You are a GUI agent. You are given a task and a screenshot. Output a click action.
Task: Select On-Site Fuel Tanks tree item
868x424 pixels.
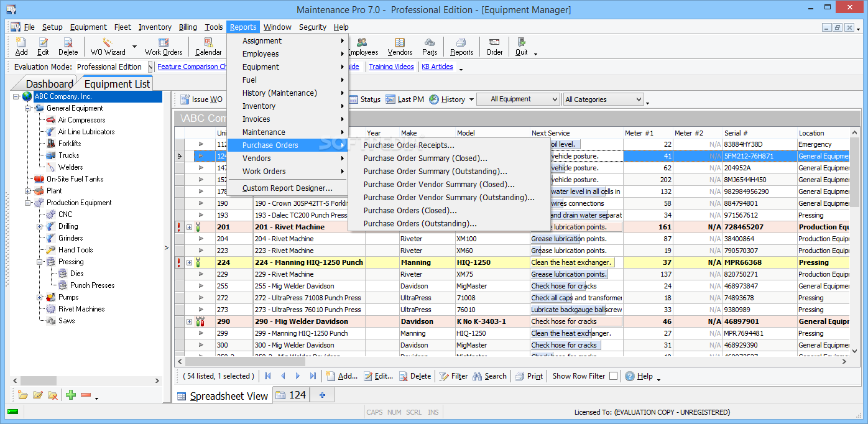point(75,179)
